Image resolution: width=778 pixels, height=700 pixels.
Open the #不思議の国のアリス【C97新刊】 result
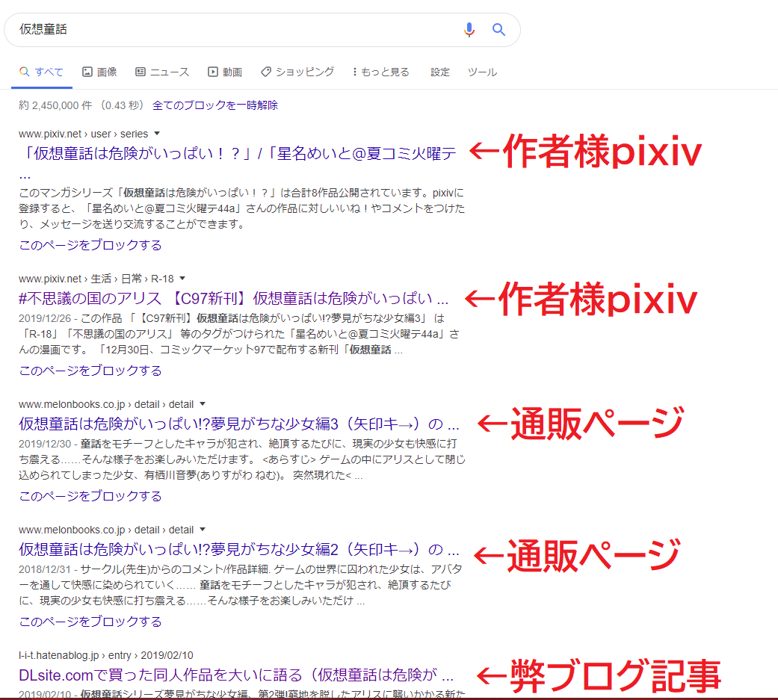234,299
